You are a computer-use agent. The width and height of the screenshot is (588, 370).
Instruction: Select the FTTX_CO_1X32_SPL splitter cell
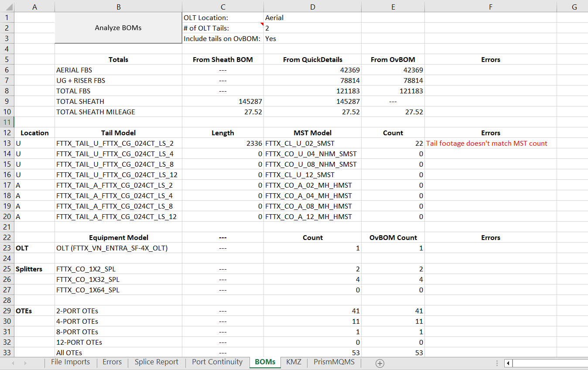point(118,280)
